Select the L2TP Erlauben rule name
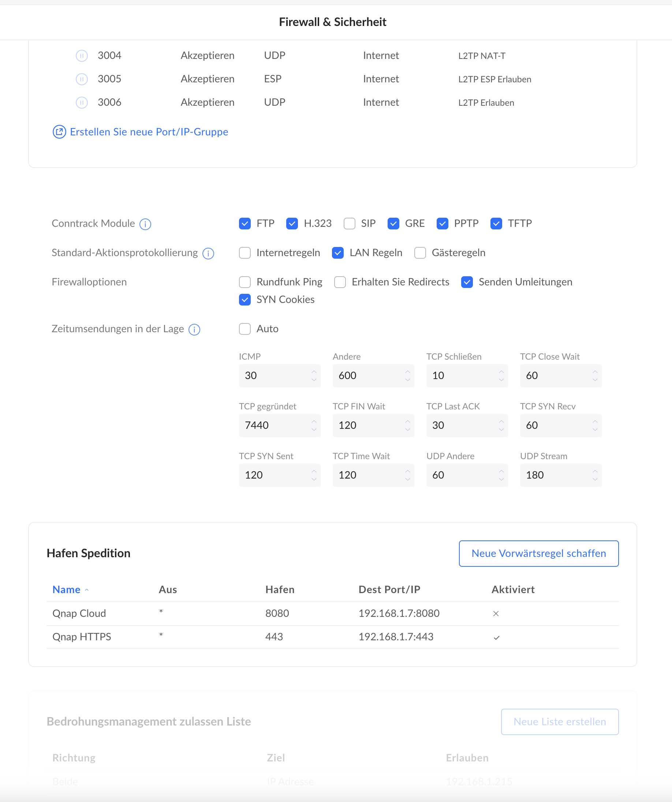Screen dimensions: 672x802 coord(486,103)
